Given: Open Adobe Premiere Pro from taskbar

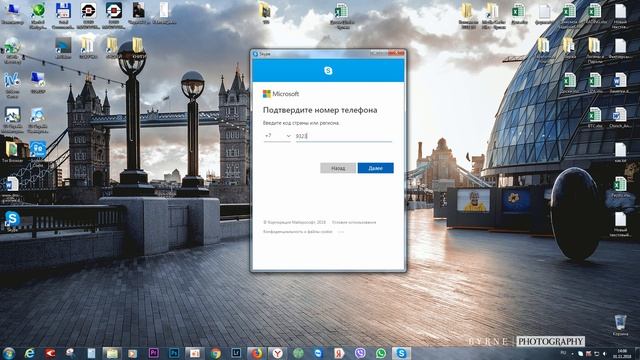Looking at the screenshot, I should pyautogui.click(x=153, y=353).
